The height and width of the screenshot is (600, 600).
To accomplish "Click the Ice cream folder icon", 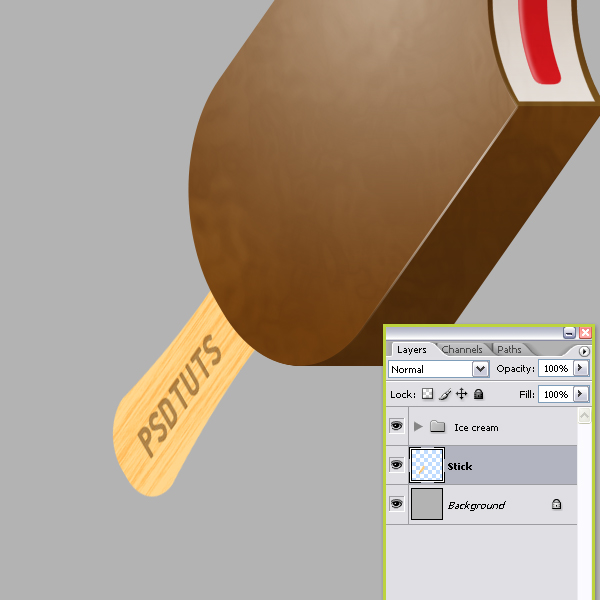I will pos(437,426).
